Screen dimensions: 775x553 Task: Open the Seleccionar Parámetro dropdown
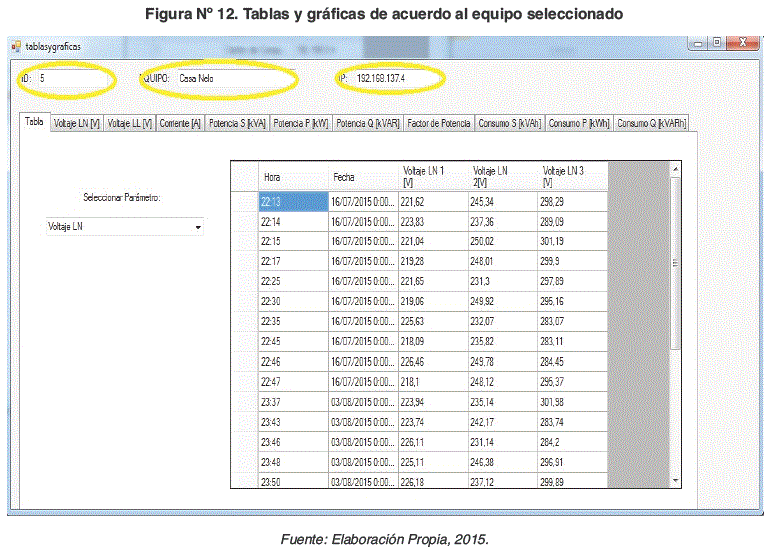click(x=197, y=228)
